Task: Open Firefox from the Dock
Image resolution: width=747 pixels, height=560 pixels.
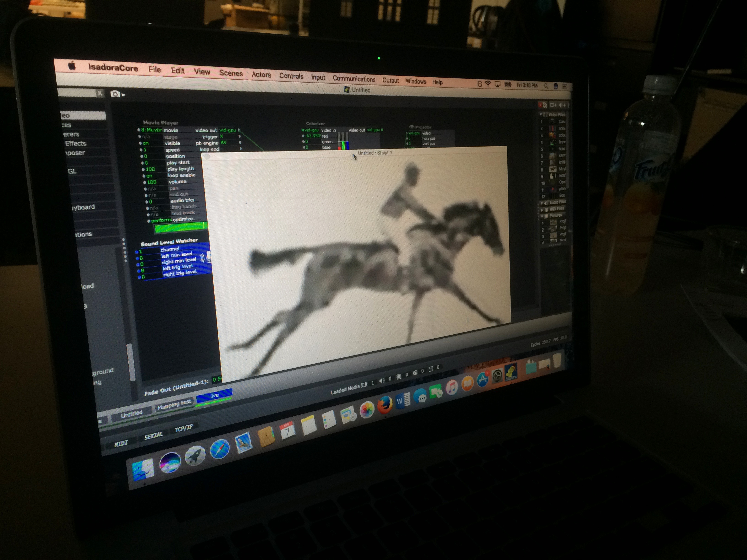Action: coord(385,405)
